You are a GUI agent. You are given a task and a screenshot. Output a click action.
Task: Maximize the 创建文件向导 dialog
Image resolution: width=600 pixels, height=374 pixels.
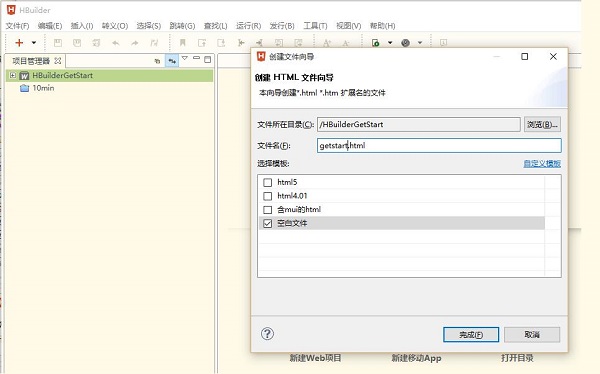525,56
